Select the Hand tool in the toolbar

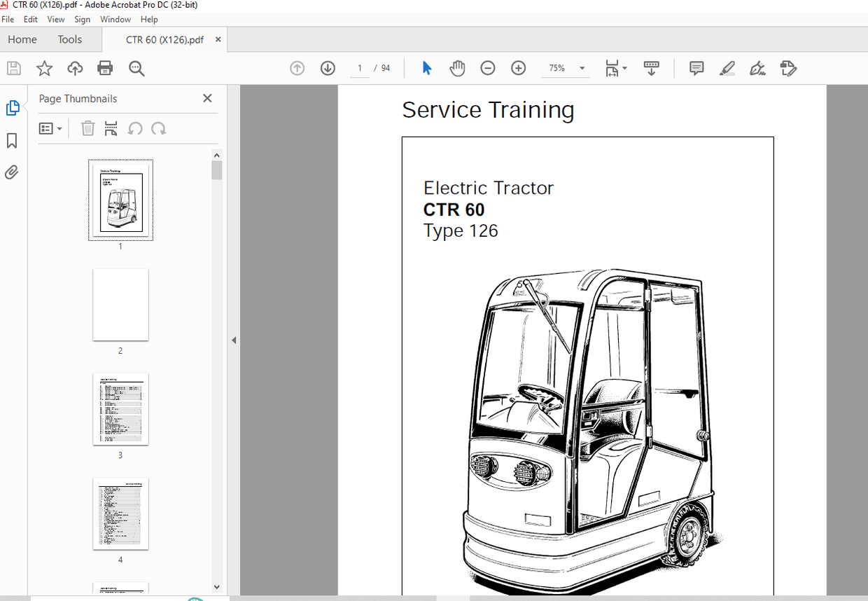457,68
